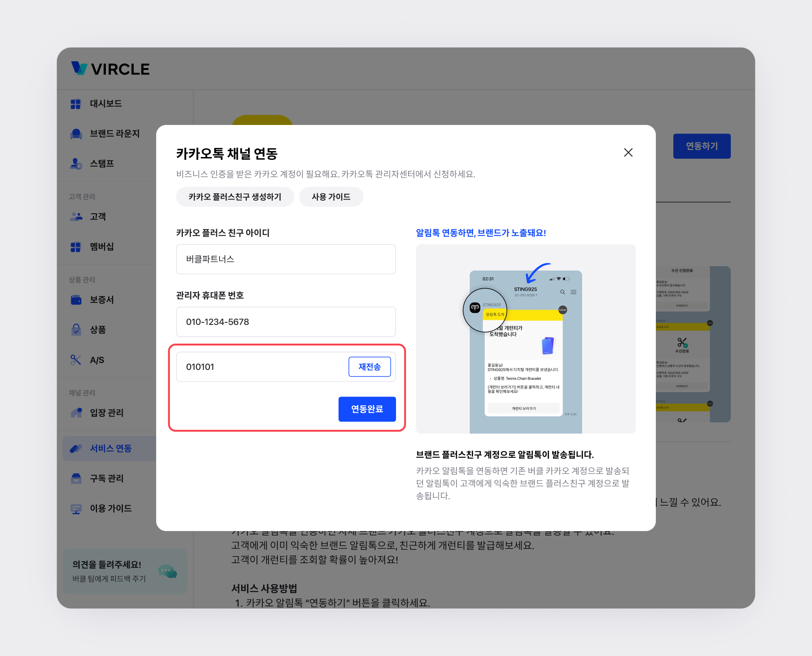This screenshot has width=812, height=656.
Task: Click 카카오 플러스친구 생성하기 button
Action: (235, 197)
